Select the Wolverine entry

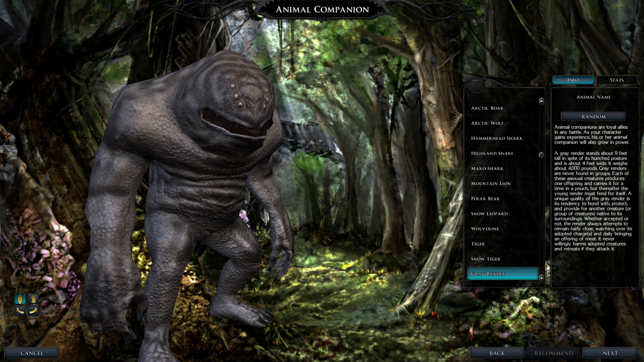pos(502,229)
